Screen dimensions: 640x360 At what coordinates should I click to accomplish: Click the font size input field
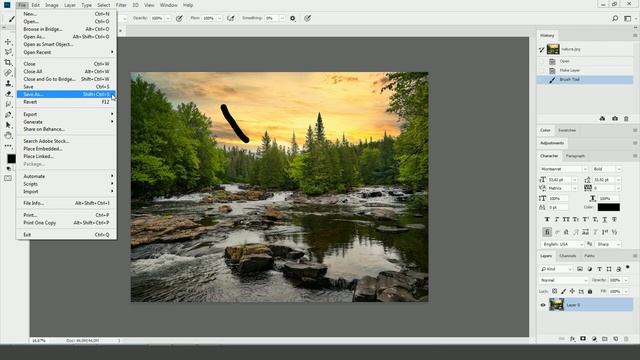point(559,180)
